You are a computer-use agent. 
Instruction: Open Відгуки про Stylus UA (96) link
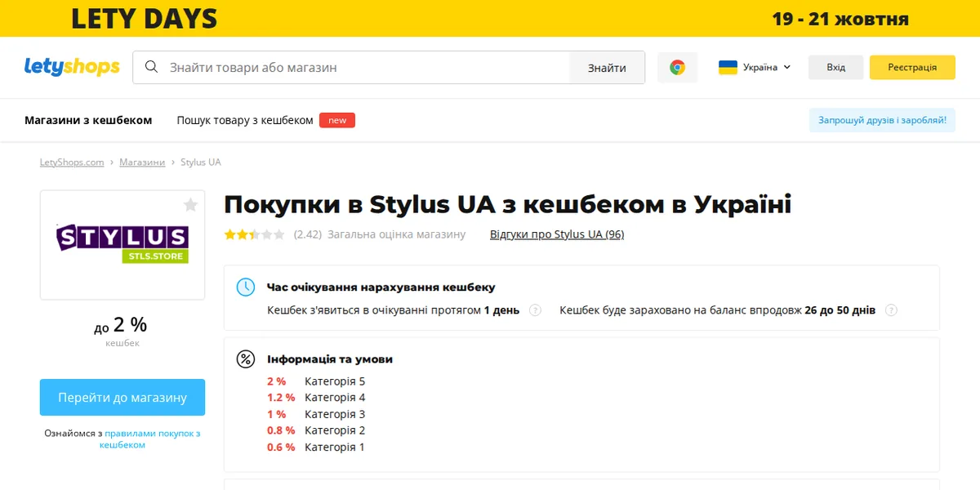tap(557, 234)
